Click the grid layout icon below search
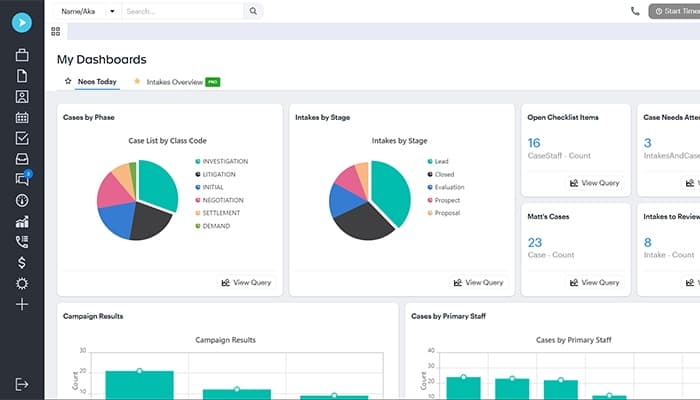Image resolution: width=700 pixels, height=400 pixels. (x=55, y=31)
